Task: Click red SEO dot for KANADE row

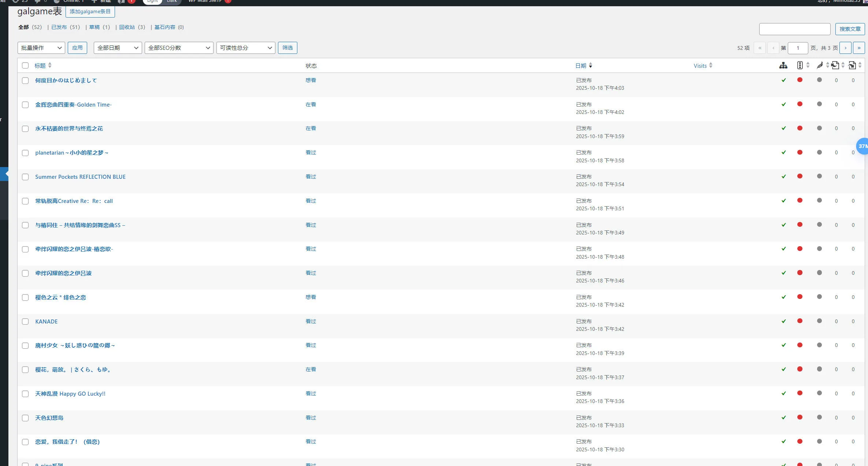Action: click(x=800, y=321)
